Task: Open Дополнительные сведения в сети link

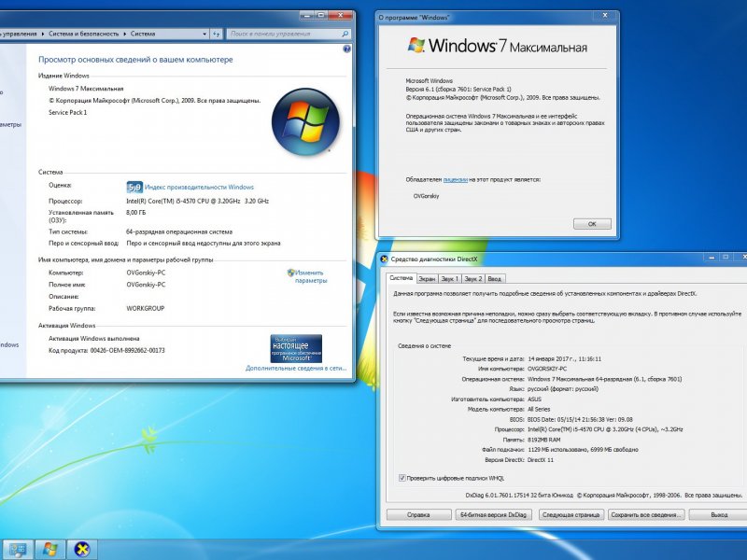Action: tap(296, 368)
